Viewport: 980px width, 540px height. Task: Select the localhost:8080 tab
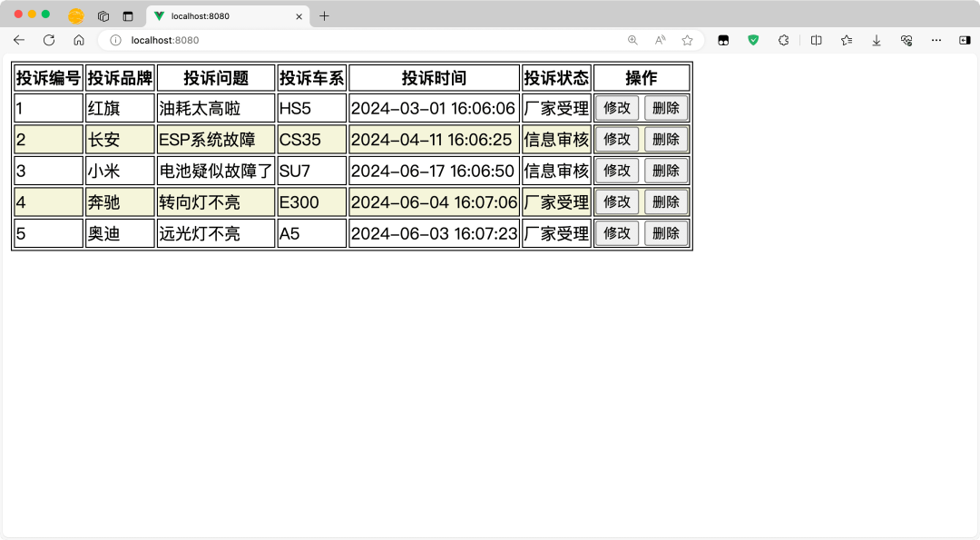[228, 16]
